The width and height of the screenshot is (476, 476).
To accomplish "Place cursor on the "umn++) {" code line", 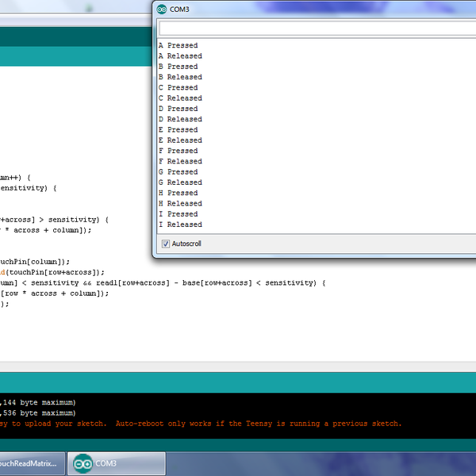I will (16, 178).
